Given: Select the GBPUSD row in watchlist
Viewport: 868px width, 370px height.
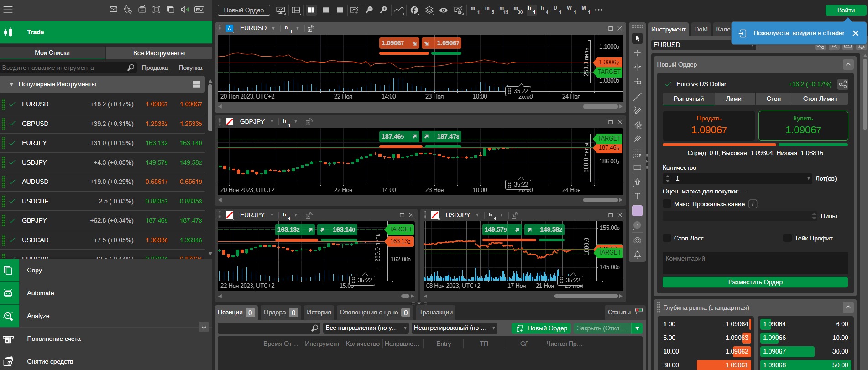Looking at the screenshot, I should click(103, 124).
